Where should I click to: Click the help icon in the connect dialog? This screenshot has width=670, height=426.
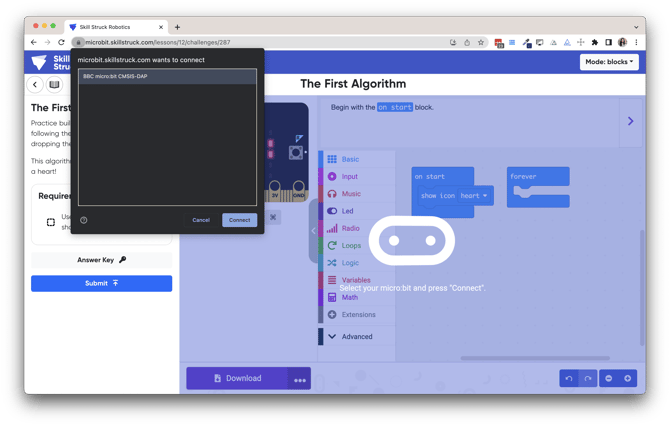[84, 220]
